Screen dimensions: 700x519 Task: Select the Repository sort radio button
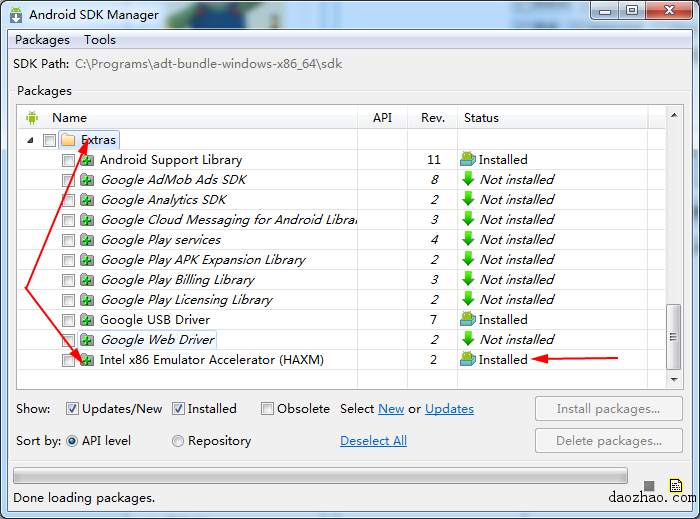click(x=178, y=441)
